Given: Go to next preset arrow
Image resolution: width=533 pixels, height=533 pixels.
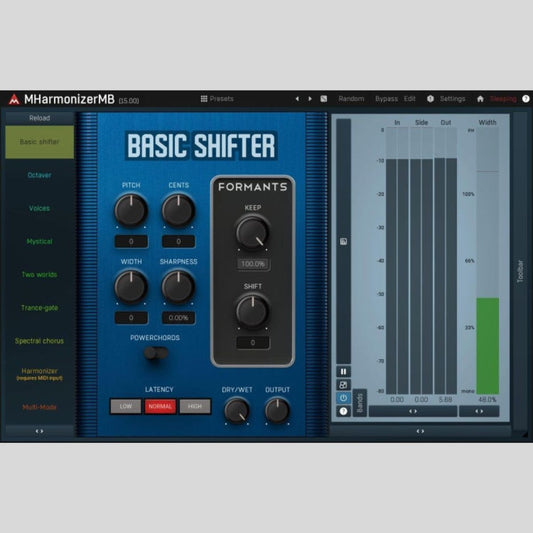Looking at the screenshot, I should 310,99.
